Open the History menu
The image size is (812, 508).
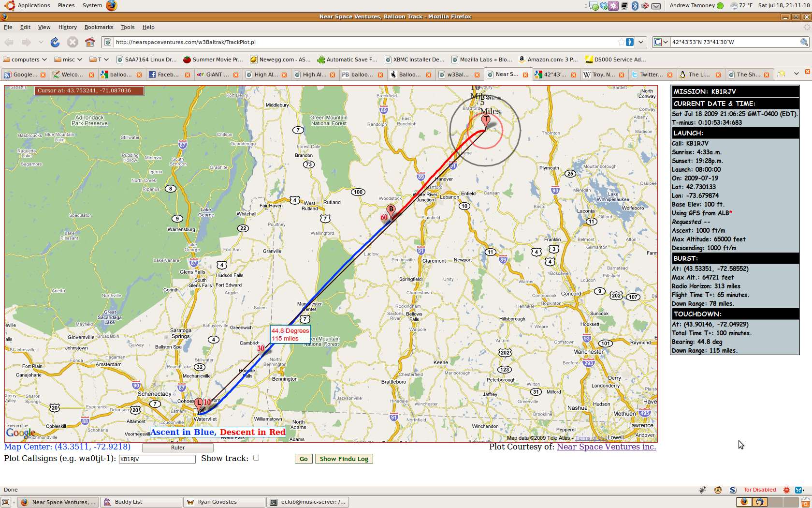tap(68, 27)
